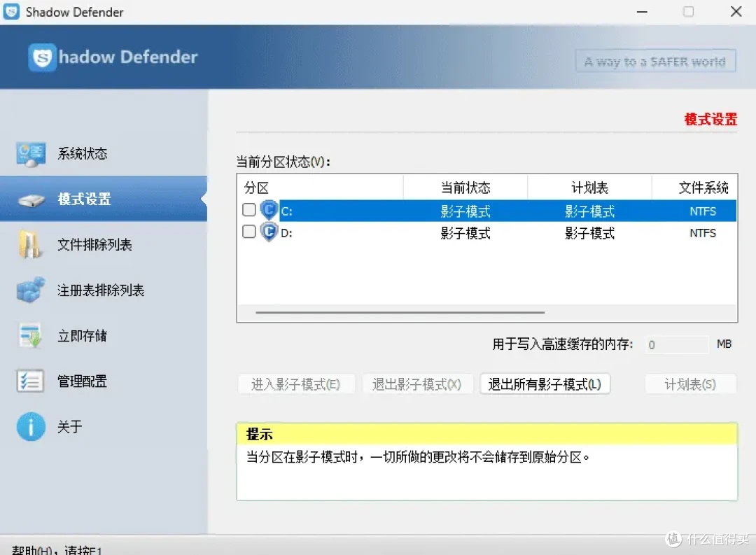Click C: row 计划表 影子模式 cell
756x555 pixels.
[589, 211]
